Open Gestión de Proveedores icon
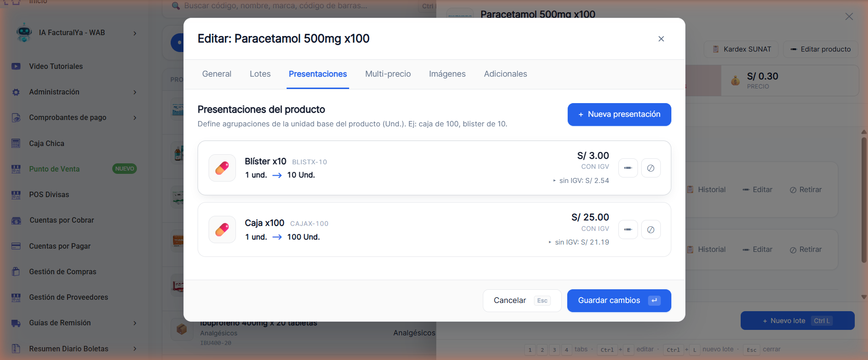The image size is (868, 360). (16, 297)
